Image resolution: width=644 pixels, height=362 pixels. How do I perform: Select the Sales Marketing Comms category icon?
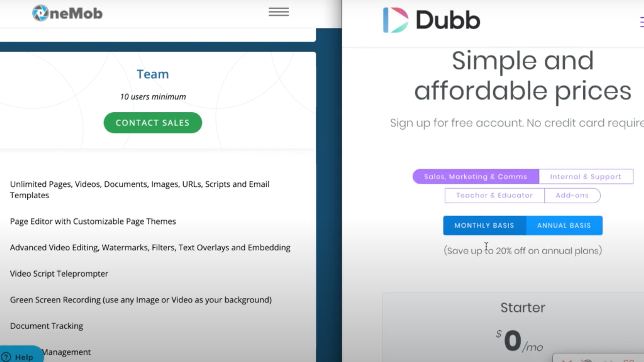coord(475,176)
